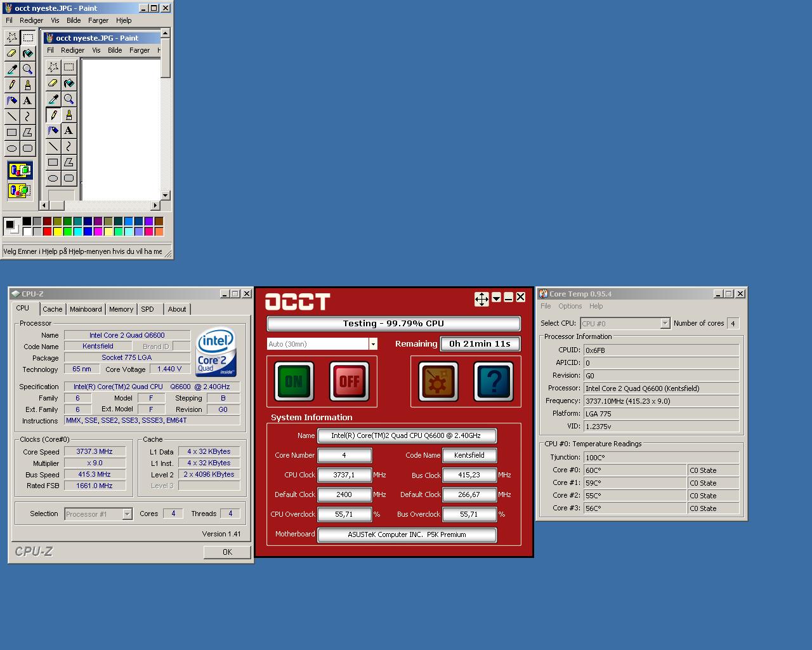Click the OCCT Testing progress bar
This screenshot has height=650, width=812.
click(x=393, y=324)
